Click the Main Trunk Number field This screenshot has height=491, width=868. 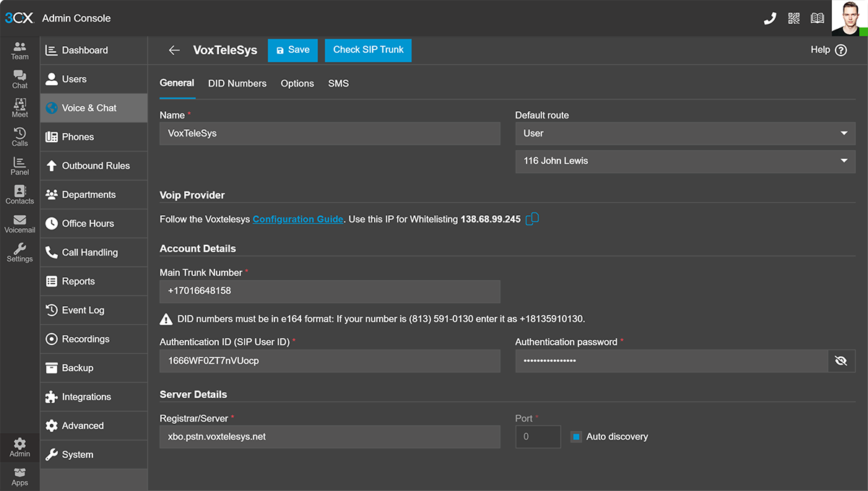pyautogui.click(x=330, y=291)
